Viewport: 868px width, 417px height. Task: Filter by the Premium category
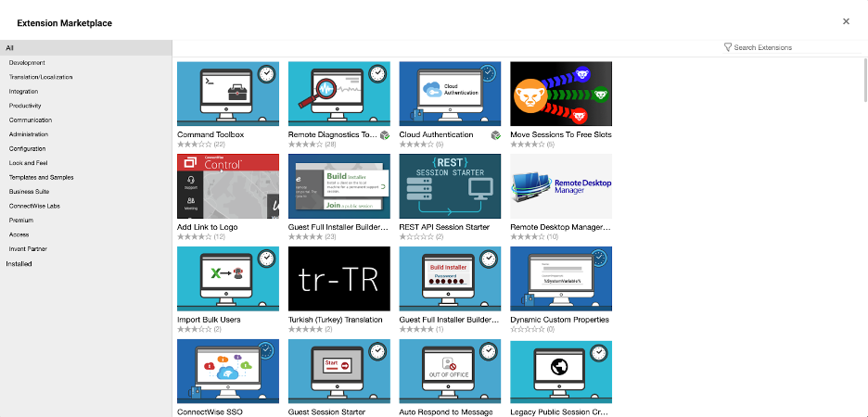[21, 221]
